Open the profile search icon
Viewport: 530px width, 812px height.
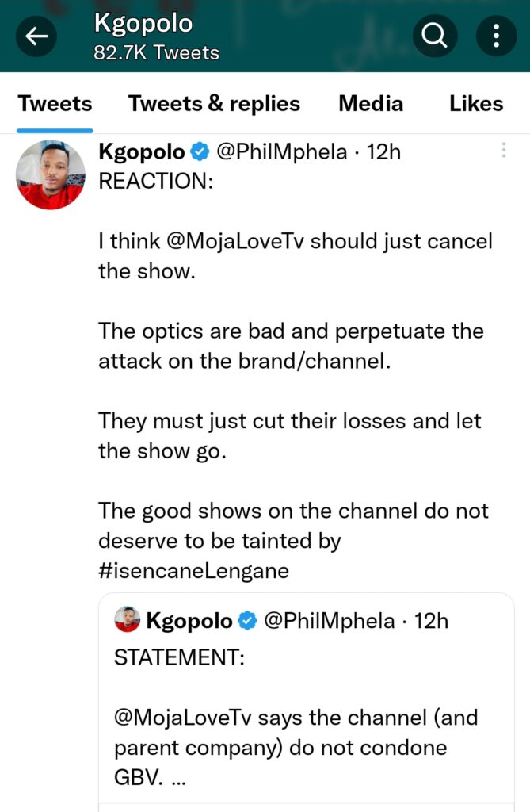[434, 36]
